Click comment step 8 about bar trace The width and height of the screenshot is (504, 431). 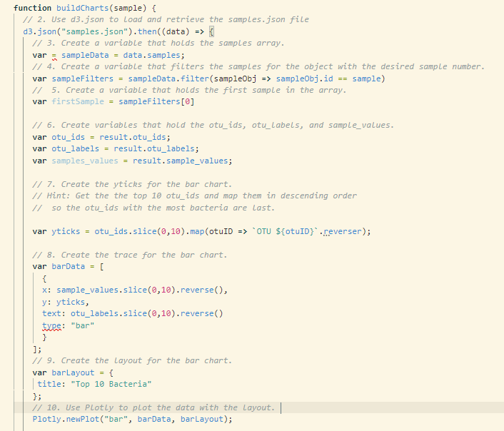pos(130,255)
